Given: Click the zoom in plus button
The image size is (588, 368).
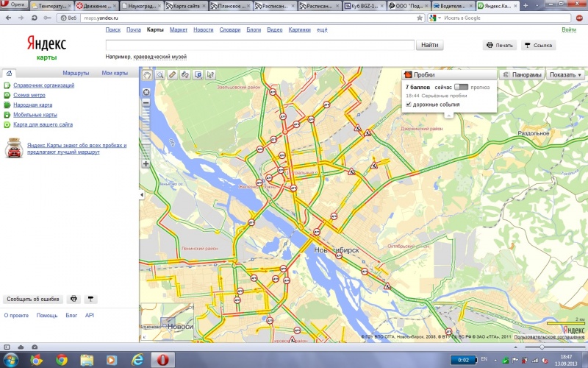Looking at the screenshot, I should (146, 164).
